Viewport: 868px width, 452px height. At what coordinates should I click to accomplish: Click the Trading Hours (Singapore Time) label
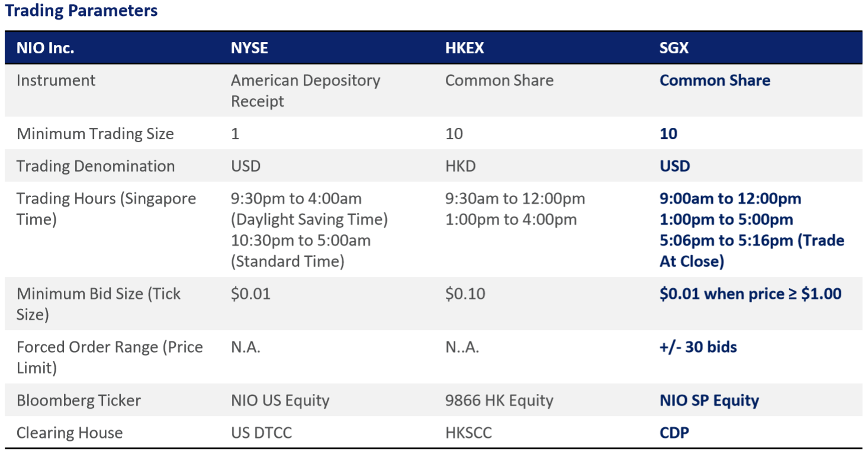106,209
